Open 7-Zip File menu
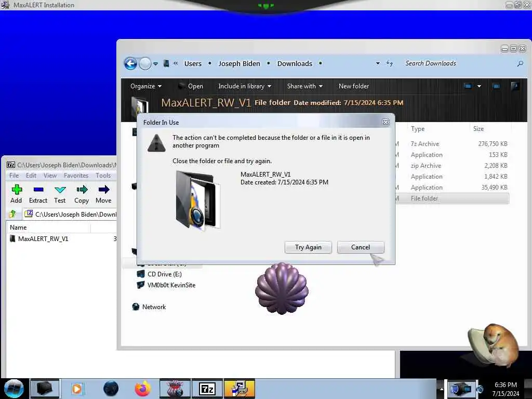 (x=14, y=176)
